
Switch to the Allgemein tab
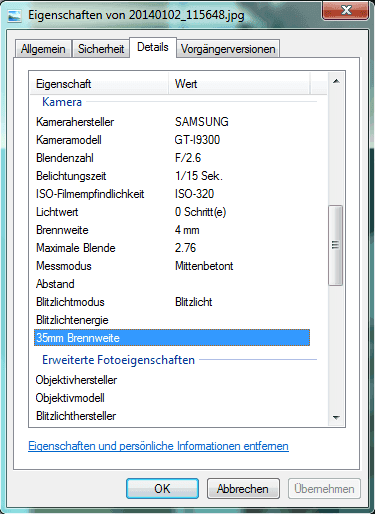(43, 49)
